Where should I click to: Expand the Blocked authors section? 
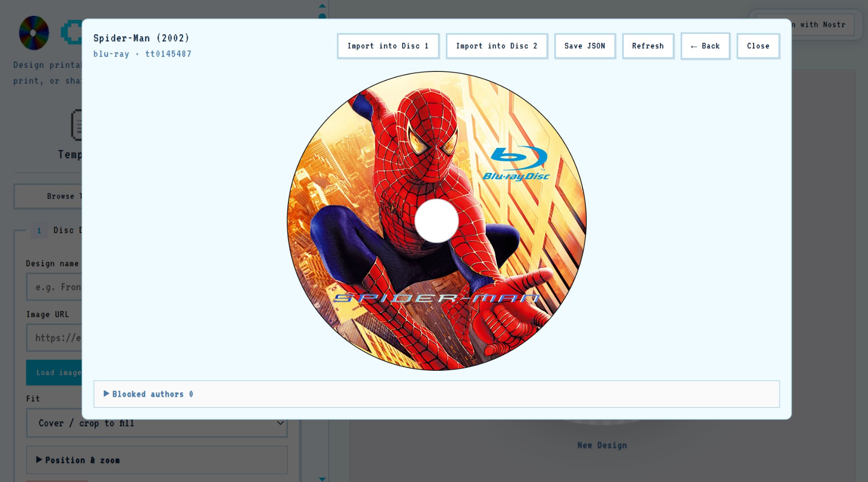pyautogui.click(x=436, y=394)
